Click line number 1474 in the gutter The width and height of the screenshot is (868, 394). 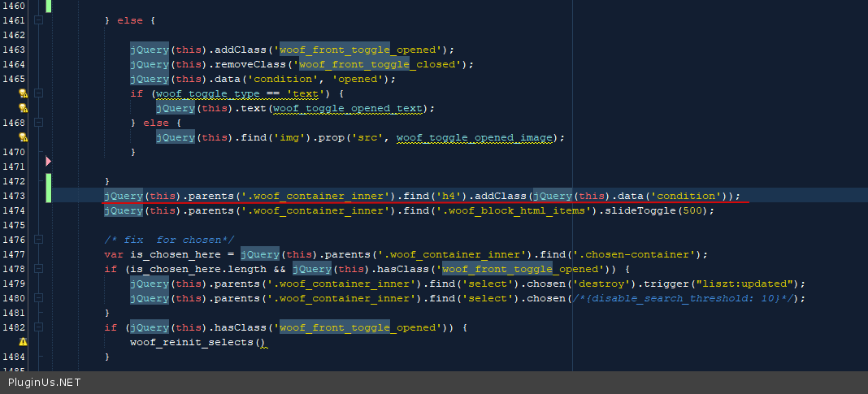tap(14, 210)
